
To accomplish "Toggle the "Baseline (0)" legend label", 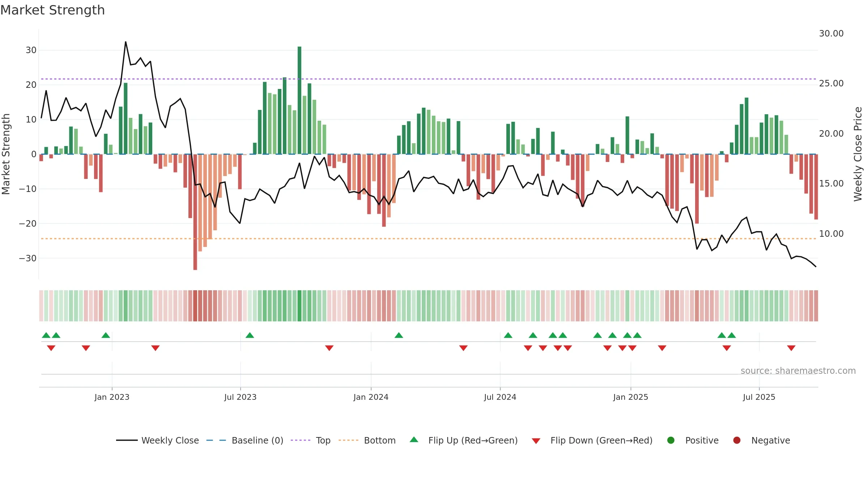I will pyautogui.click(x=258, y=441).
